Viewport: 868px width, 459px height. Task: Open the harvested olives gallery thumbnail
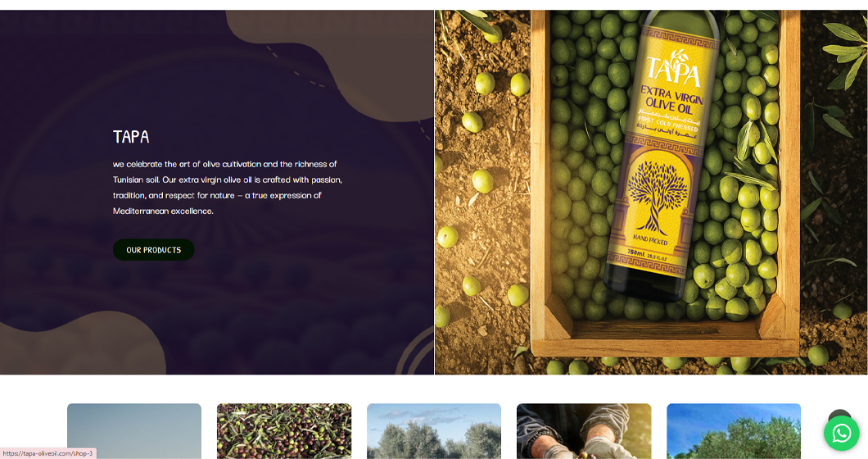click(284, 431)
